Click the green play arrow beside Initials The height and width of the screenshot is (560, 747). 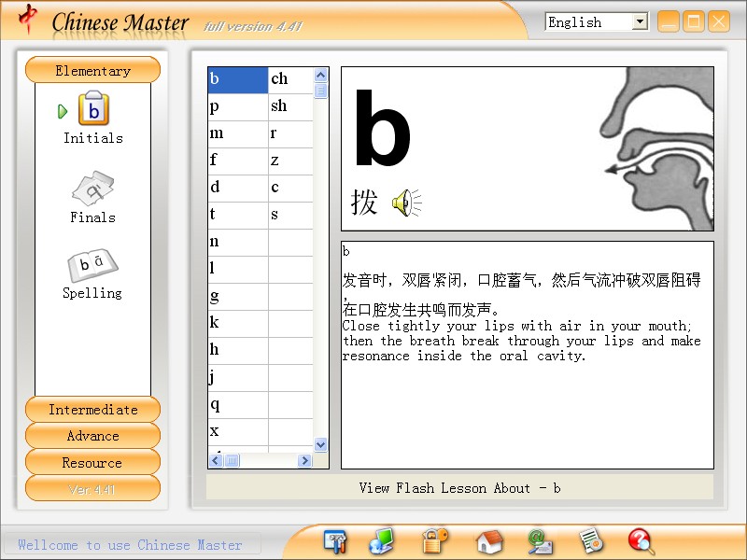[63, 111]
